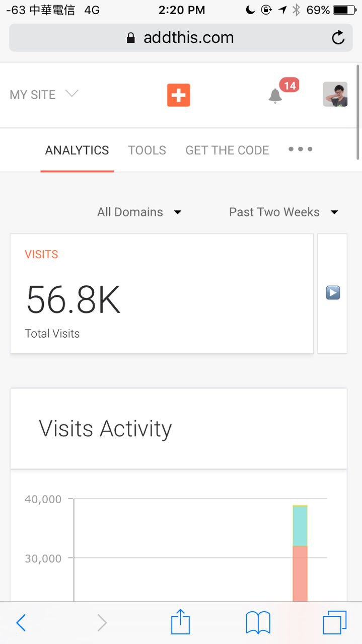Image resolution: width=362 pixels, height=644 pixels.
Task: Reload the page in Safari
Action: pos(338,38)
